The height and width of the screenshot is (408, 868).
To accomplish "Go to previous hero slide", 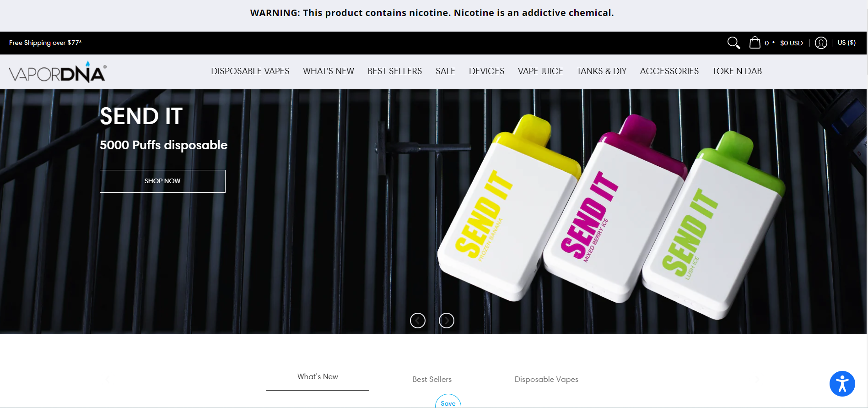I will pyautogui.click(x=418, y=321).
